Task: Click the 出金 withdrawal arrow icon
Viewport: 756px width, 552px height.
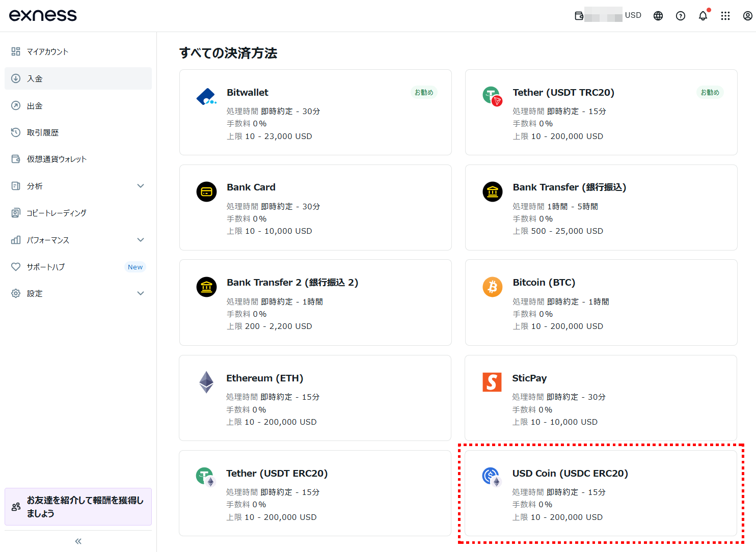Action: tap(16, 105)
